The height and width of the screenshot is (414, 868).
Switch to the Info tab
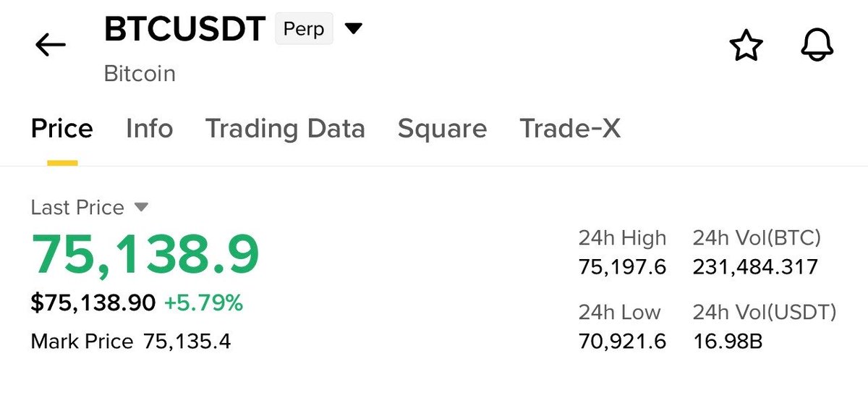[x=149, y=129]
